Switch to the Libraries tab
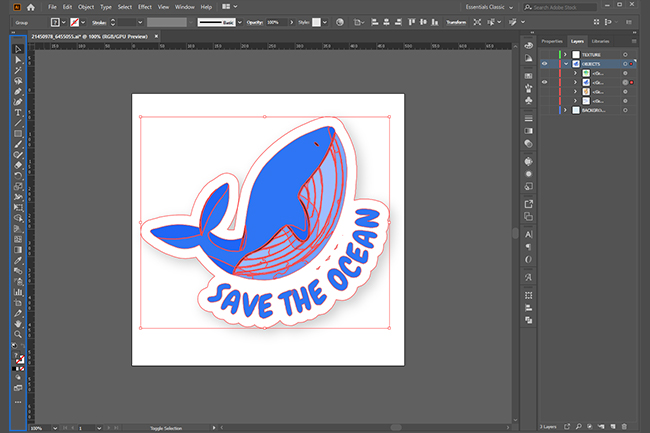Image resolution: width=650 pixels, height=433 pixels. click(600, 41)
